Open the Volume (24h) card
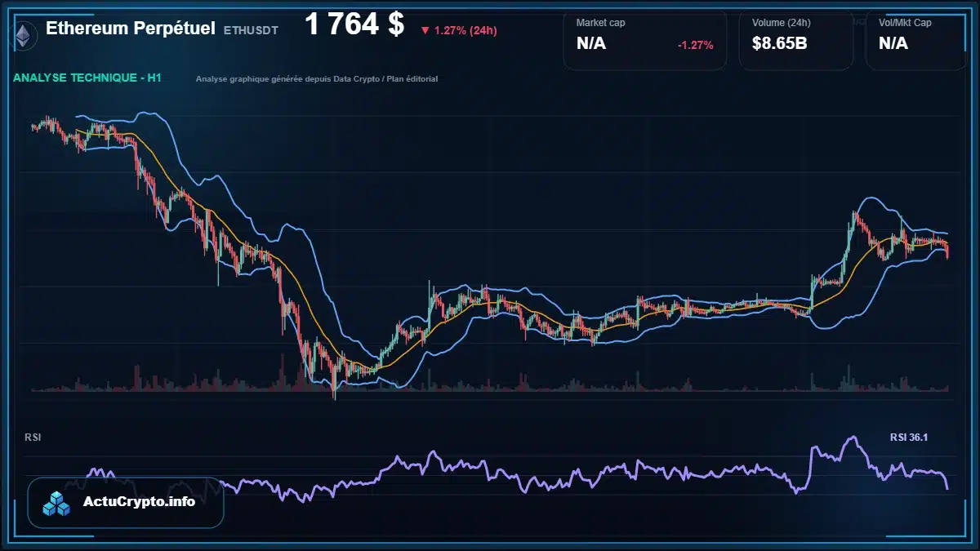The height and width of the screenshot is (551, 980). coord(796,39)
